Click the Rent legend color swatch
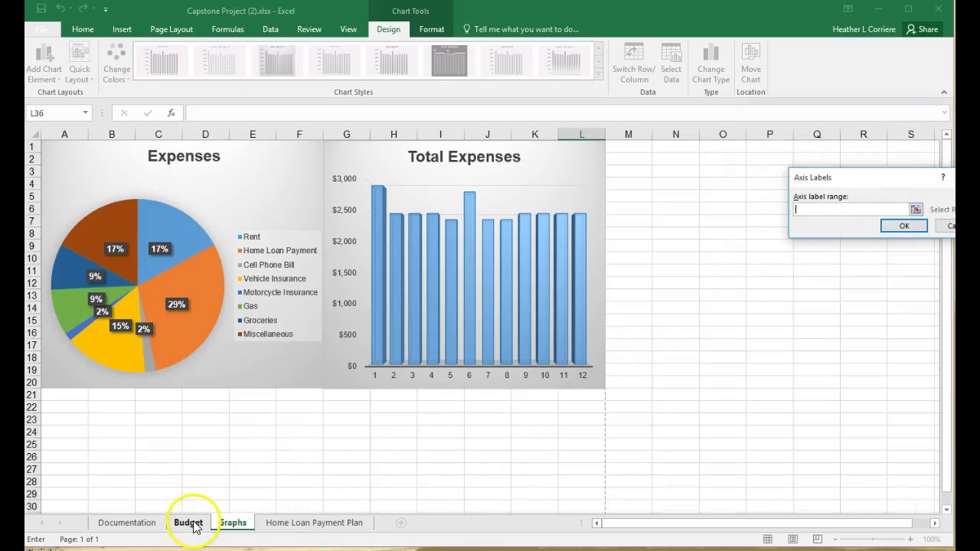Viewport: 980px width, 551px height. tap(240, 237)
